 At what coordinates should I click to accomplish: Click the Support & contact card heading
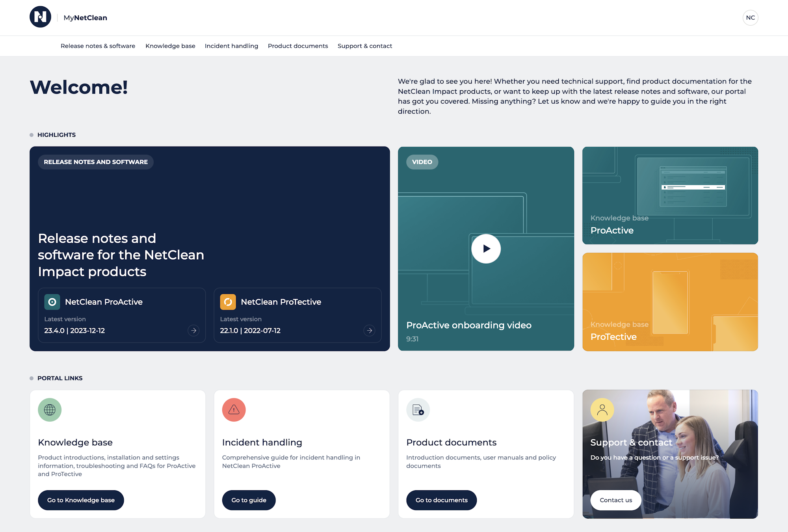(631, 443)
